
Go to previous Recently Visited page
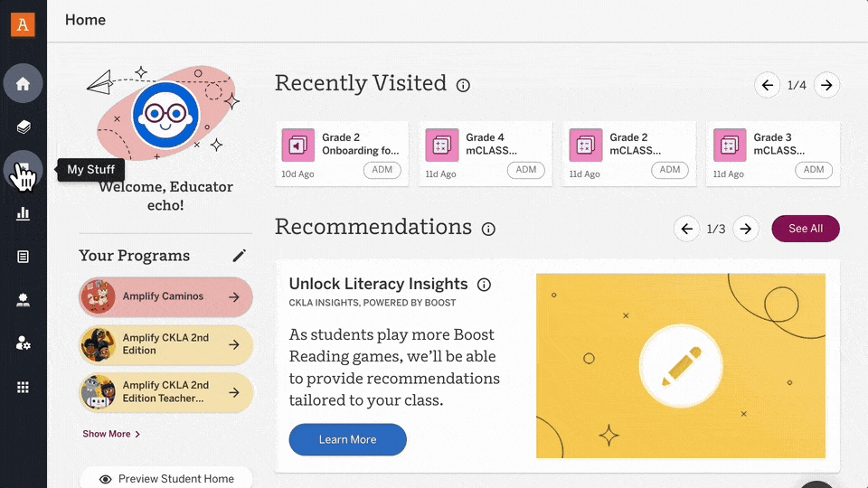click(767, 86)
